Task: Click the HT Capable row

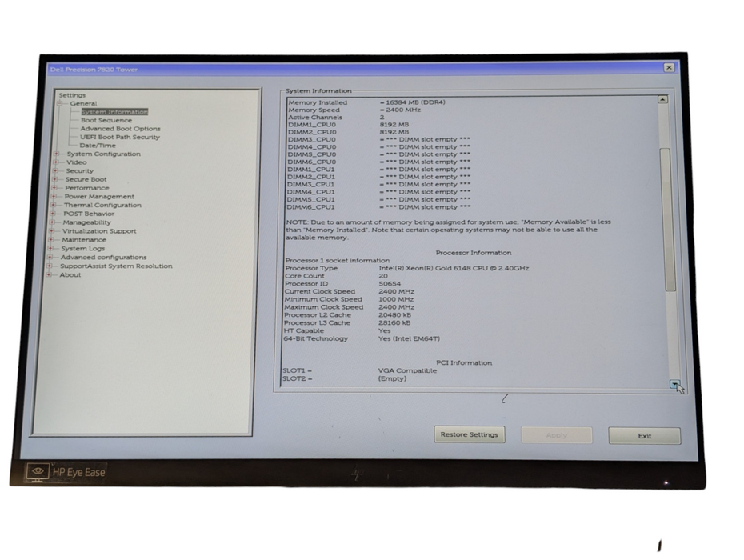Action: 338,330
